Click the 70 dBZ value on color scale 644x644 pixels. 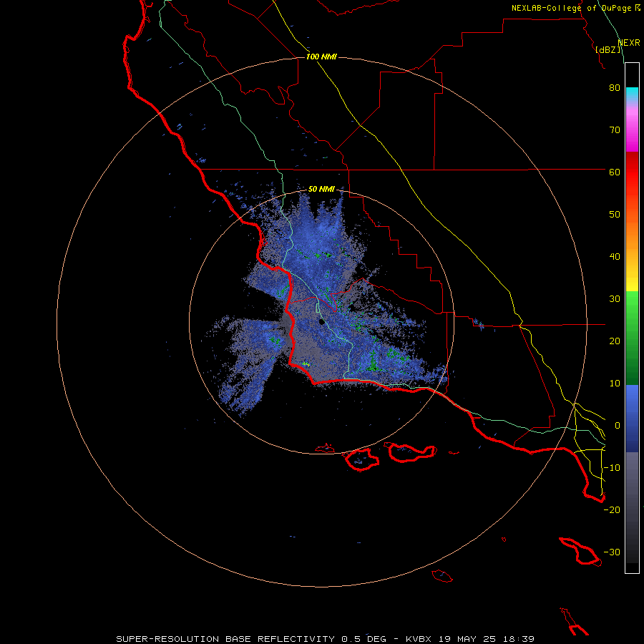[615, 130]
